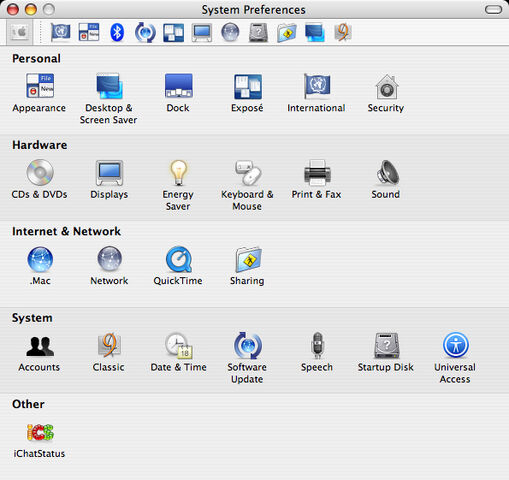Click the Classic toolbar shortcut

point(343,32)
